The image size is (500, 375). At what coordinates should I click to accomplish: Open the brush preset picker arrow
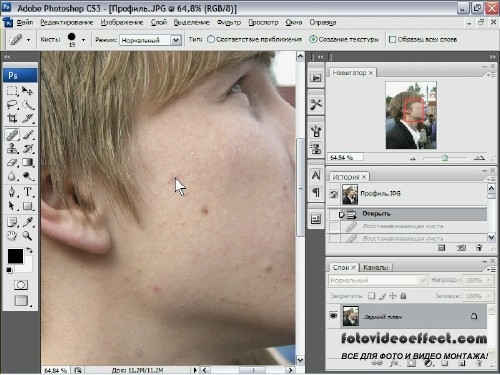(83, 40)
